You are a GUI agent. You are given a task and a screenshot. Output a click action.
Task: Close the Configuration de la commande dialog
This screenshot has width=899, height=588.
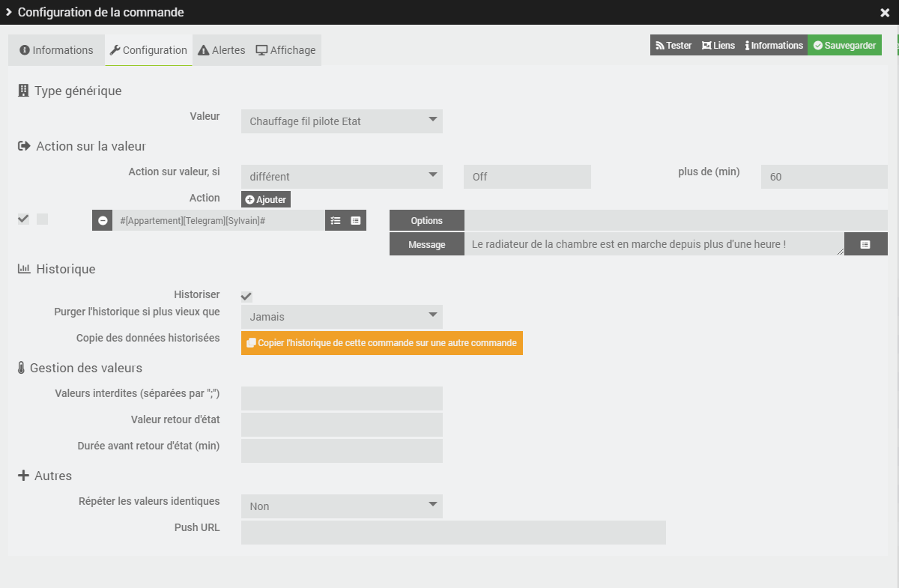click(885, 13)
